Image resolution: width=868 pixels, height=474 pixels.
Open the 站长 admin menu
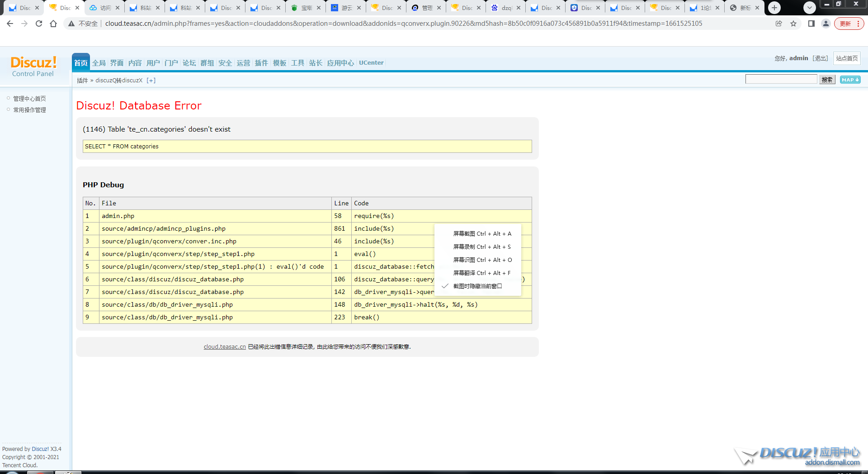coord(316,63)
